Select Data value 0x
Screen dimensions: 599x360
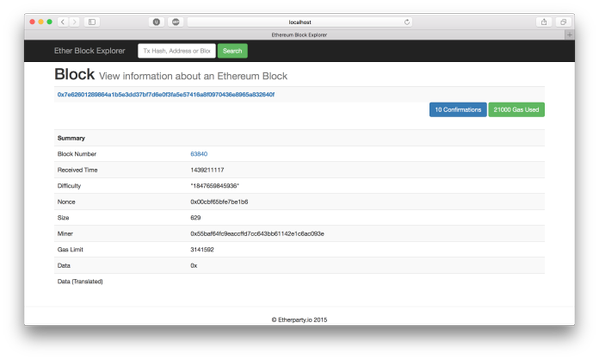click(194, 266)
